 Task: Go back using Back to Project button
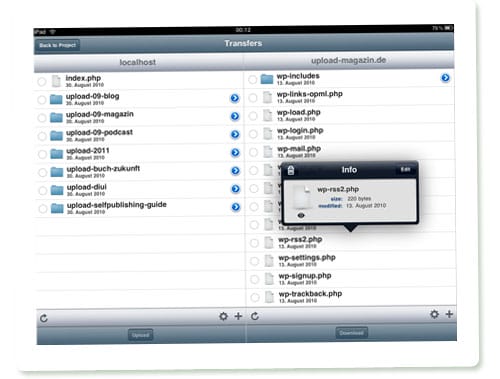coord(57,45)
